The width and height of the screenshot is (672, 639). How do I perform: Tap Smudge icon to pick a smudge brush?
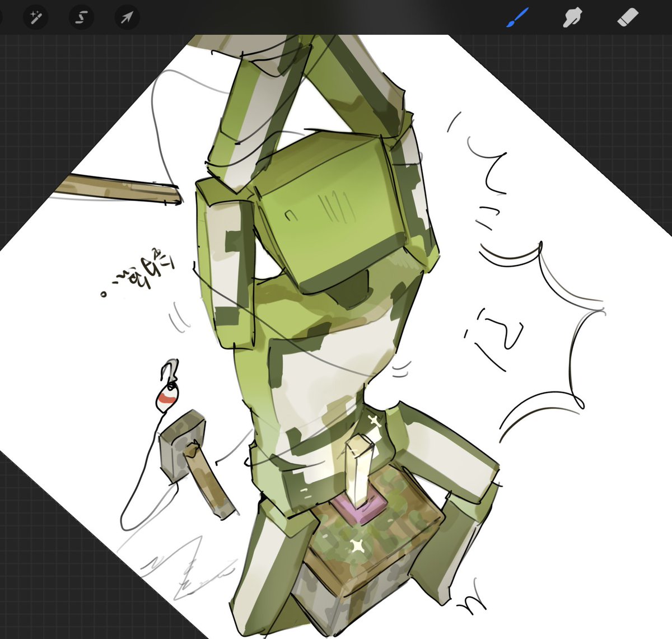[x=572, y=17]
